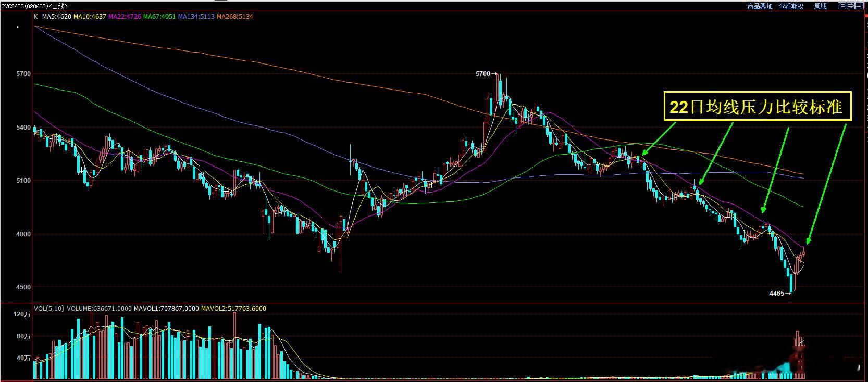Select the MA134:5113 moving average label
The image size is (868, 382).
(196, 17)
